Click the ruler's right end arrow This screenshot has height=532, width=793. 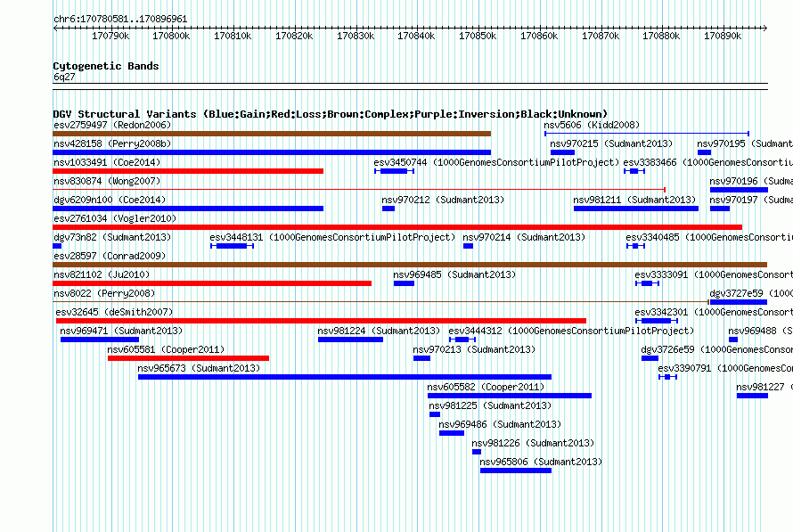(x=764, y=29)
